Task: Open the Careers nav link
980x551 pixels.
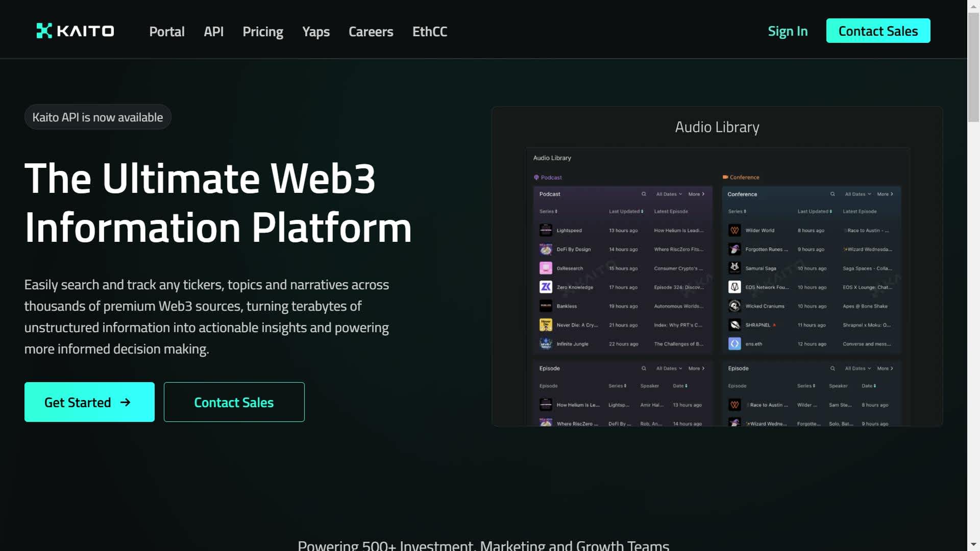Action: pos(371,32)
